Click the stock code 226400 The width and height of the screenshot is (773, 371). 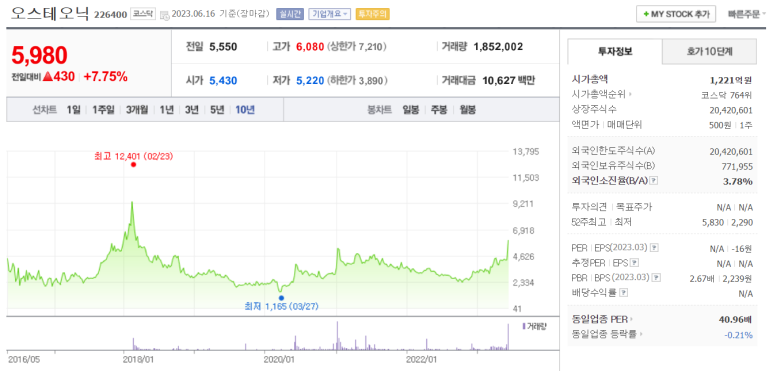(x=110, y=15)
